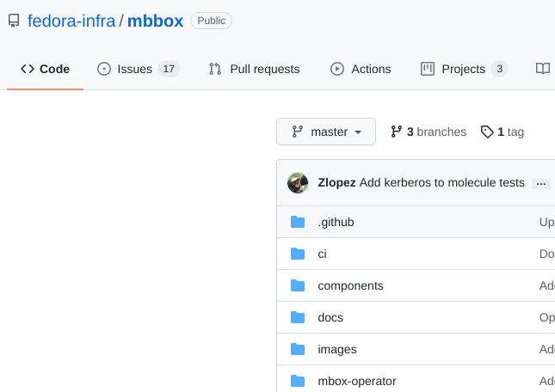
Task: Click the Issues circle-dot icon
Action: tap(104, 69)
